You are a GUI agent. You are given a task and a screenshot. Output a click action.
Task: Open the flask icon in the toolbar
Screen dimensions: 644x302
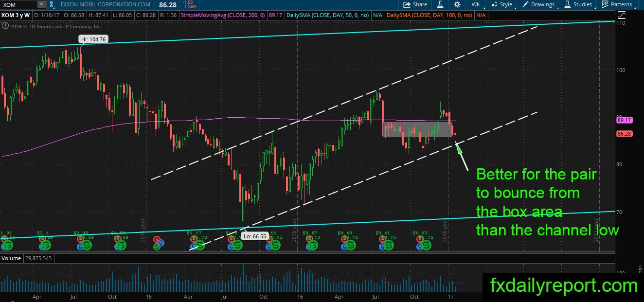coord(440,4)
